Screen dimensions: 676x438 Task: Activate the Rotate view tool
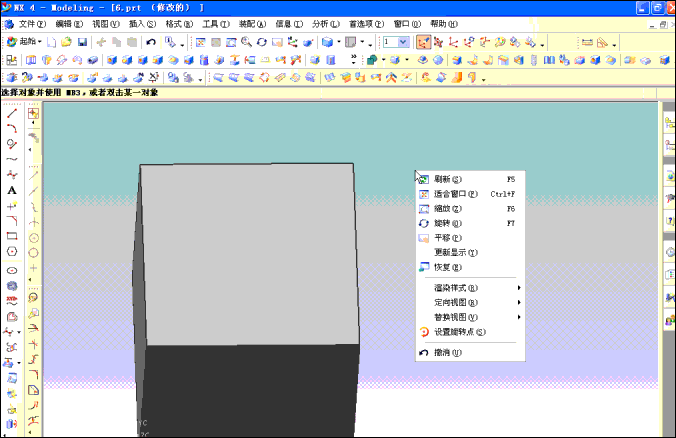(x=262, y=42)
